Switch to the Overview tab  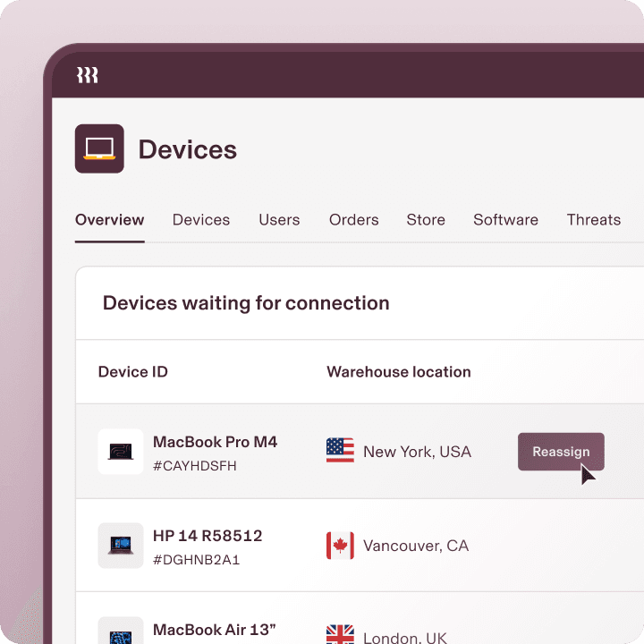click(x=109, y=220)
